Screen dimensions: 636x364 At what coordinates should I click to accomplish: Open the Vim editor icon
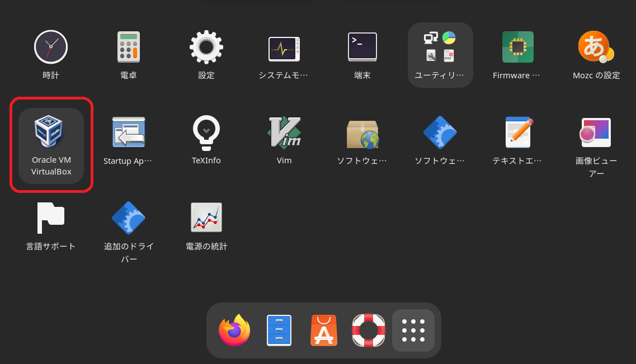pyautogui.click(x=284, y=132)
